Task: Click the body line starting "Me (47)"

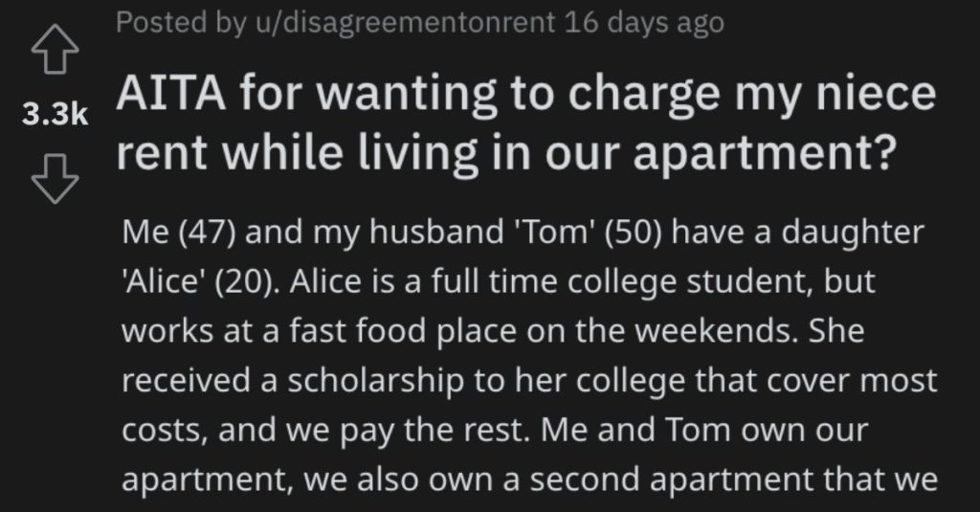Action: 523,233
